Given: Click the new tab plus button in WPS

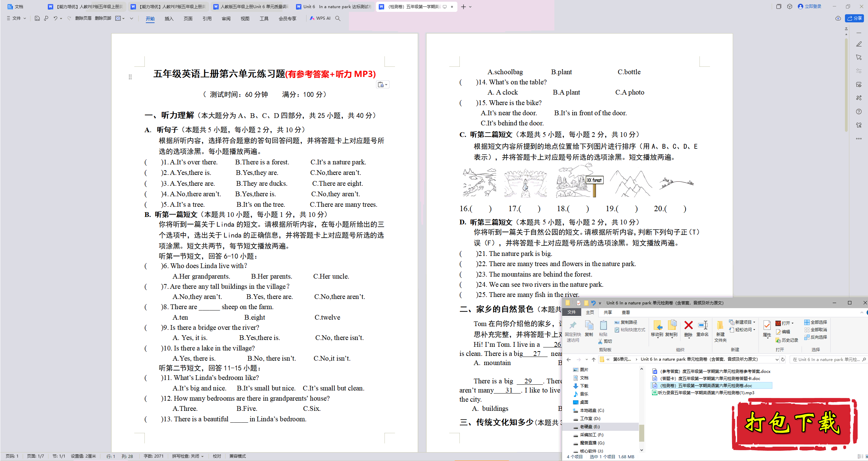Looking at the screenshot, I should tap(463, 7).
